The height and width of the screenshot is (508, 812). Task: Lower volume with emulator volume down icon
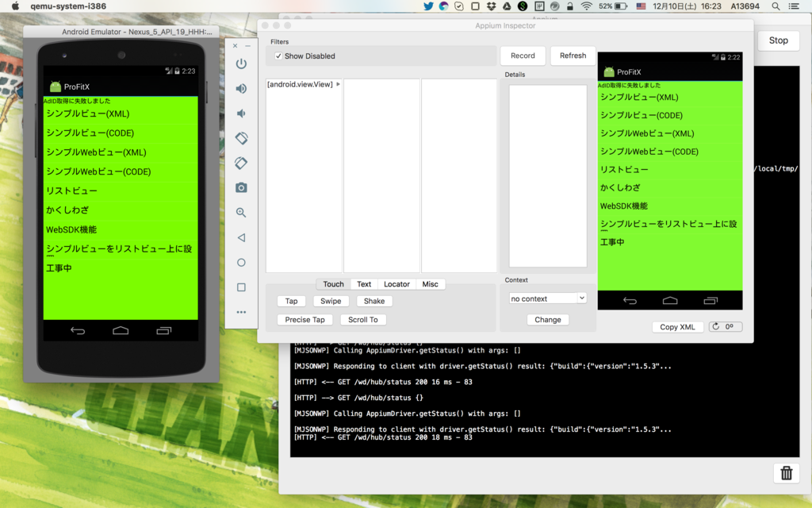(x=241, y=114)
